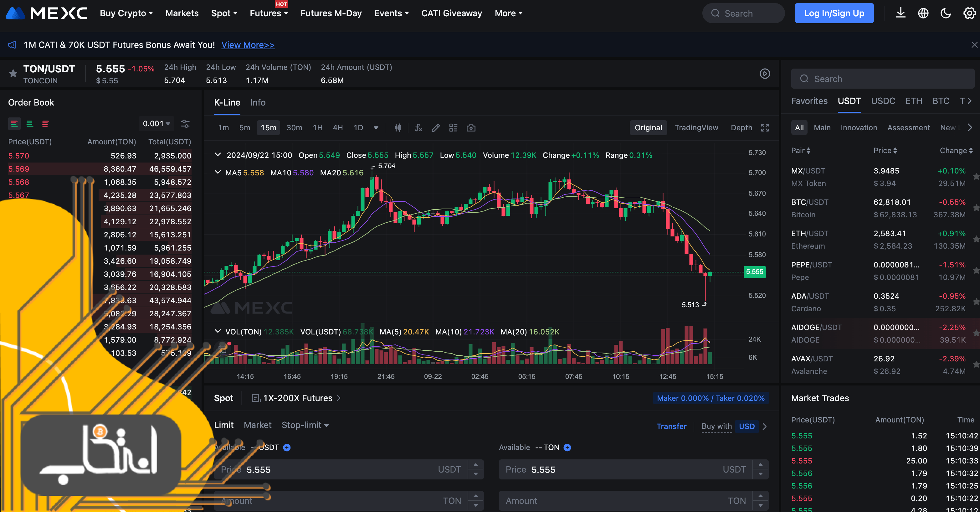Collapse the VOL indicator row chevron
980x512 pixels.
(218, 332)
